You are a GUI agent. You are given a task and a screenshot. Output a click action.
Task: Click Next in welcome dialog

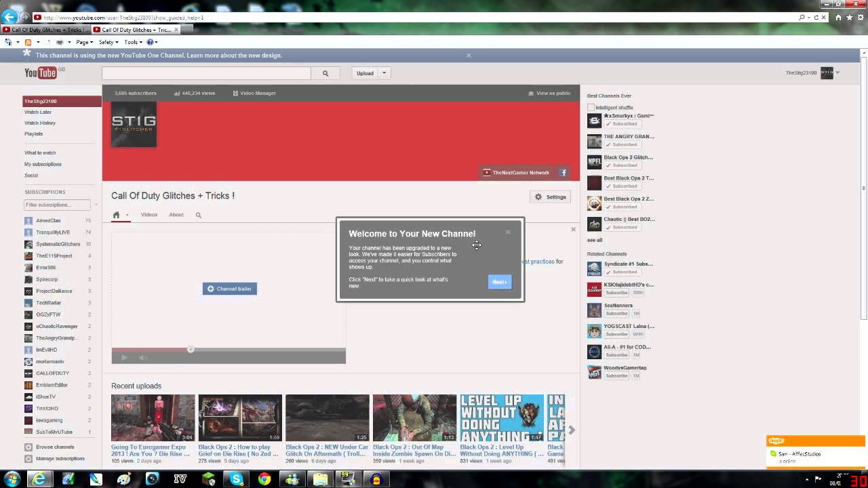[x=500, y=282]
